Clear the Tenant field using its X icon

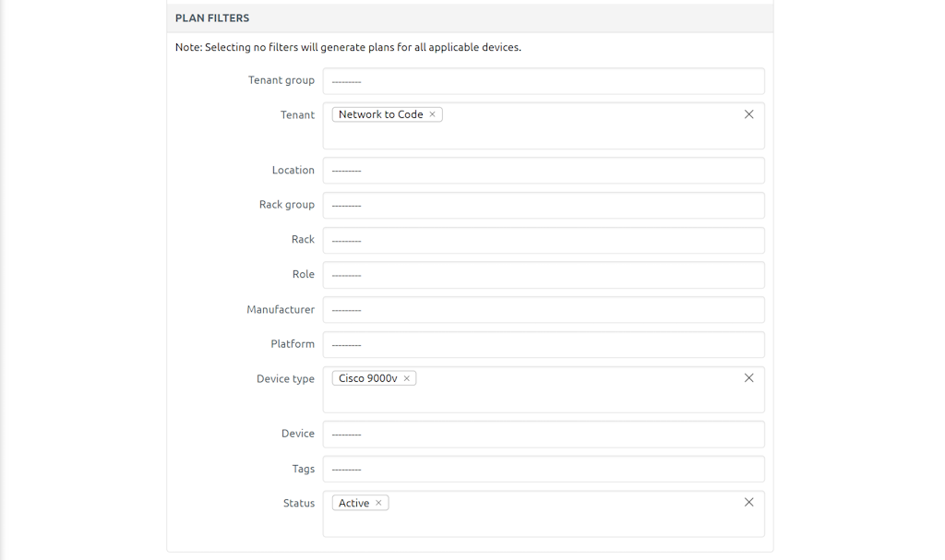pos(748,114)
